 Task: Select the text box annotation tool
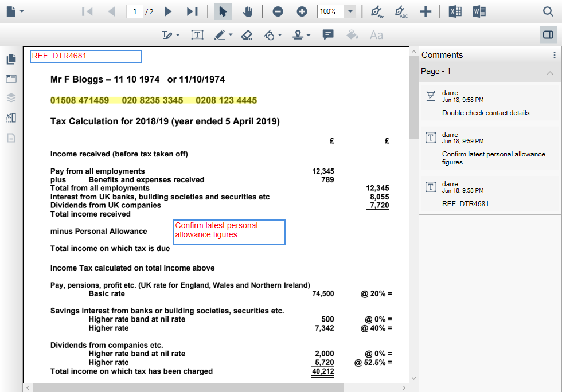(197, 35)
